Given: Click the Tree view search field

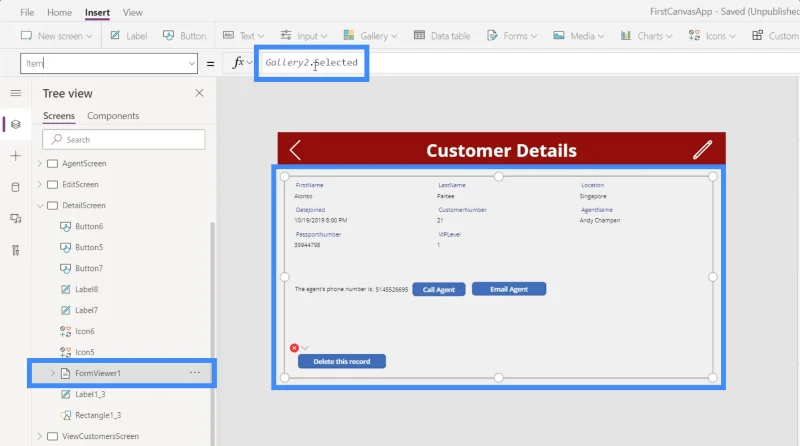Looking at the screenshot, I should 124,139.
